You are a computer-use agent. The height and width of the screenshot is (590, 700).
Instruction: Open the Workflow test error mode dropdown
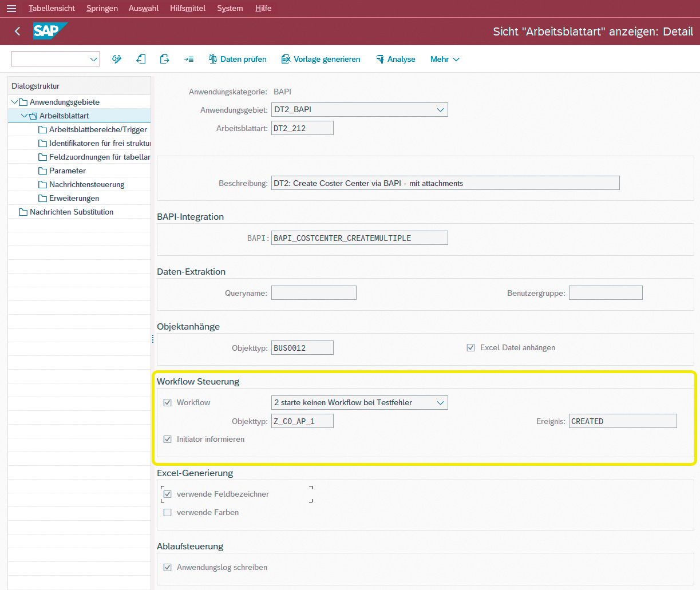point(440,403)
